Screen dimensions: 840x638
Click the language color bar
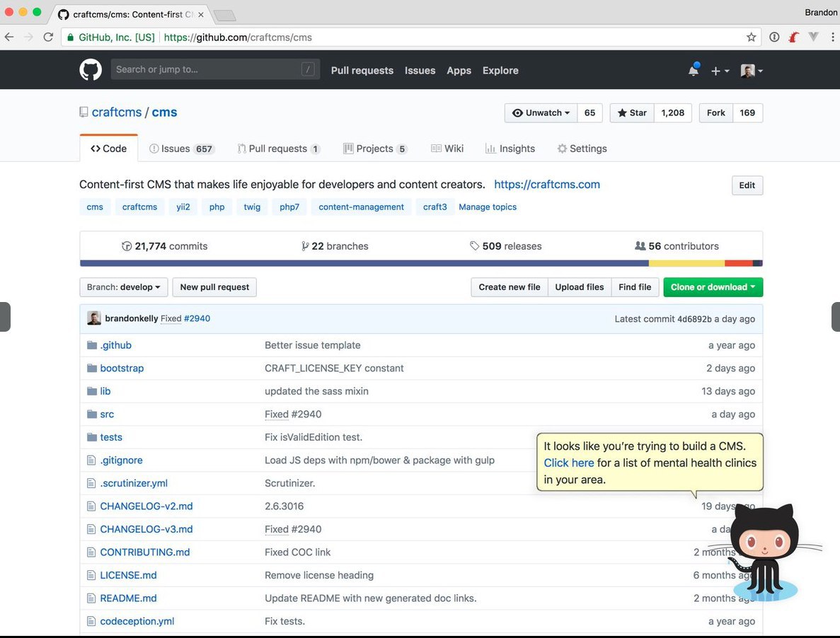[x=421, y=263]
